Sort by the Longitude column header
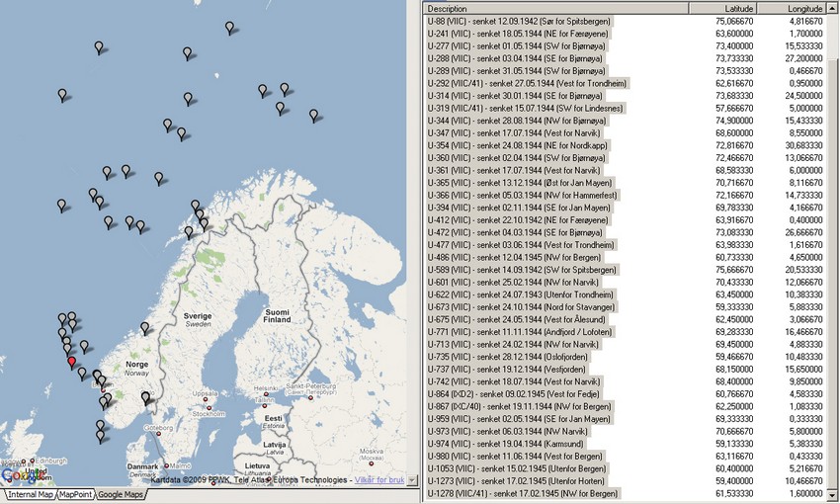 [x=792, y=9]
